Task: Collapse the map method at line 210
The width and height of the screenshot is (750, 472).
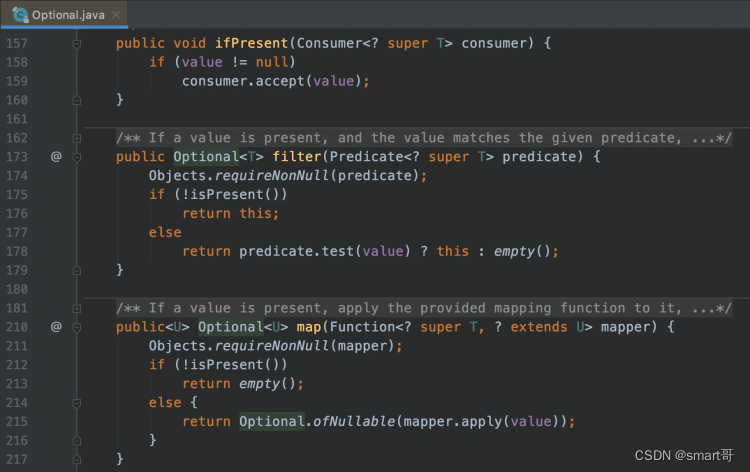Action: pos(77,328)
